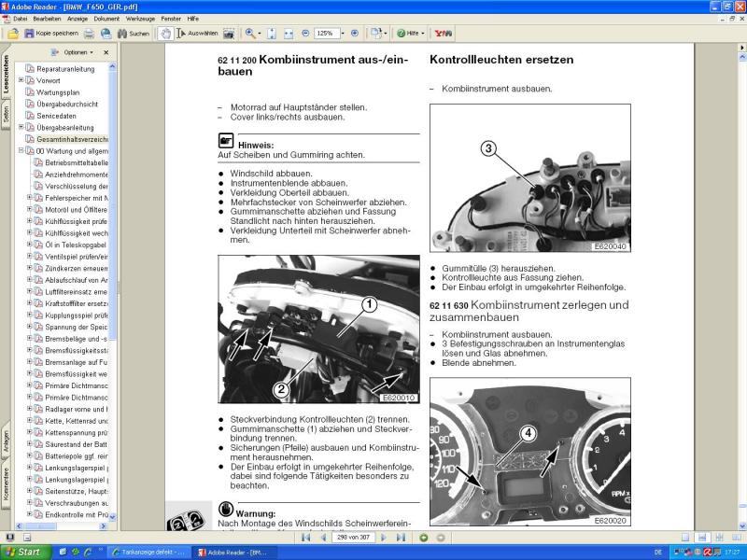The height and width of the screenshot is (560, 747).
Task: Expand the Vorwort bookmark
Action: pos(21,80)
